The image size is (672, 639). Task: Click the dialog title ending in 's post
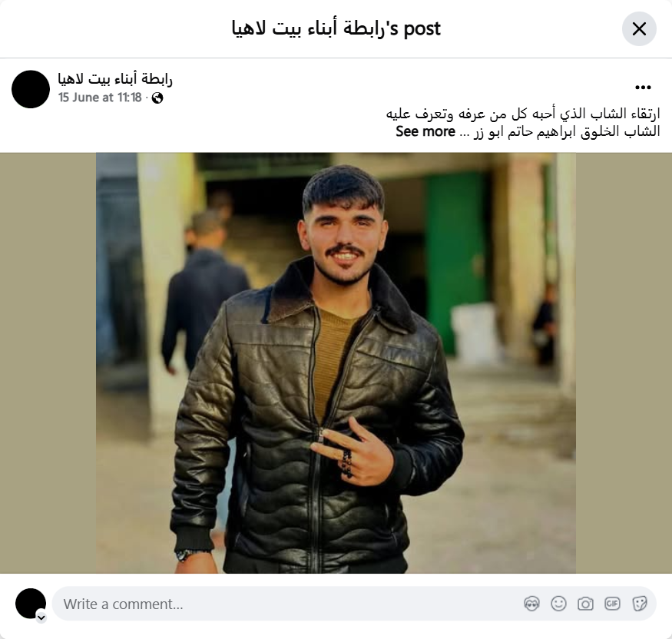click(336, 28)
